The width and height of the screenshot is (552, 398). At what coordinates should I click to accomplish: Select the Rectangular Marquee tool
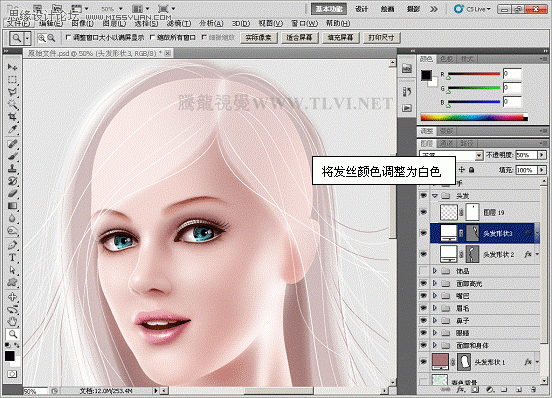pyautogui.click(x=12, y=79)
